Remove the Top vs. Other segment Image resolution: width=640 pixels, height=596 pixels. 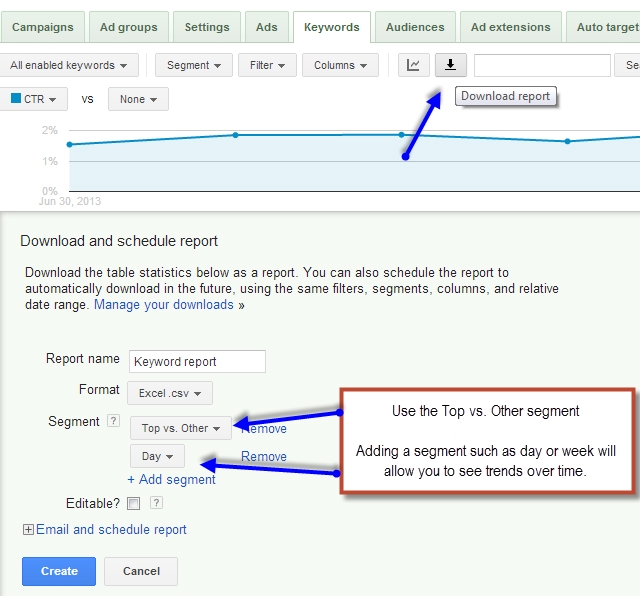click(264, 429)
